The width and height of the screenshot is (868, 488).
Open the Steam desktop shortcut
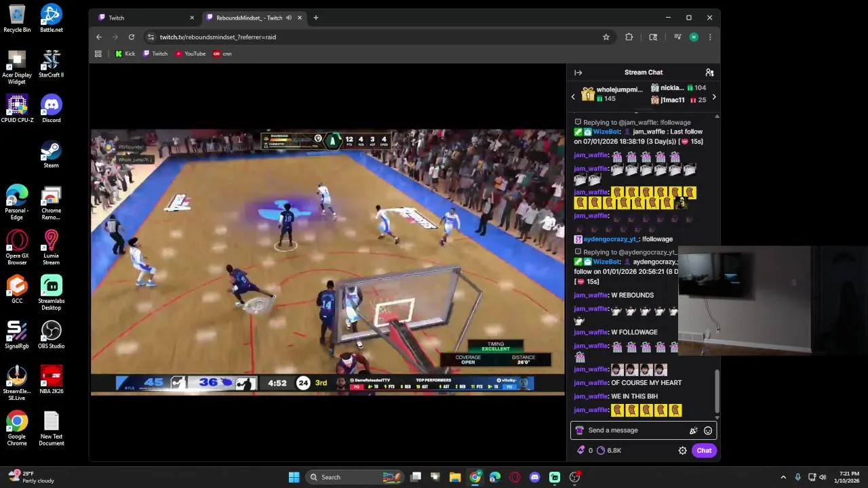[x=52, y=155]
